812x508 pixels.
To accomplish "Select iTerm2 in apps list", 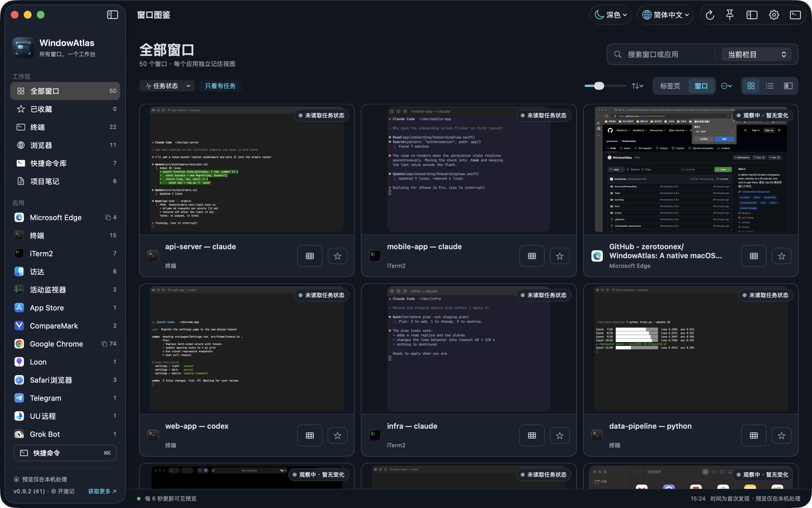I will (x=65, y=253).
